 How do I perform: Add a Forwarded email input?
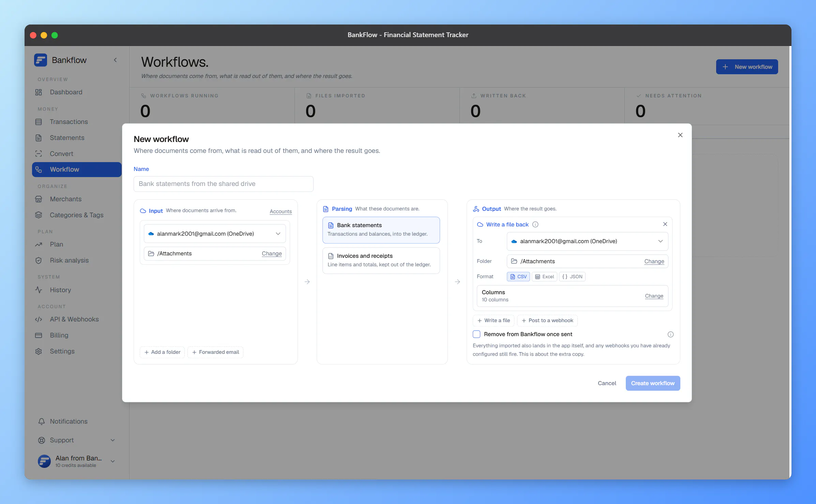[215, 352]
